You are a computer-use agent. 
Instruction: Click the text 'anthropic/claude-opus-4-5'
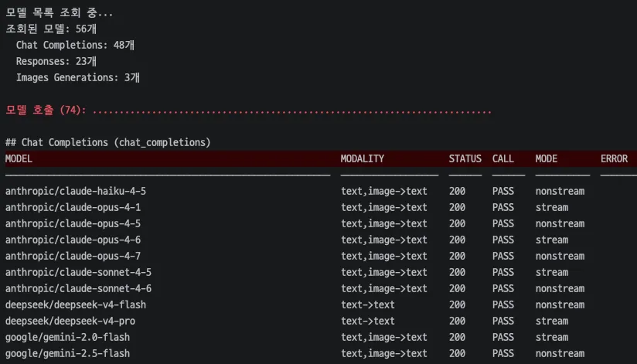click(x=73, y=223)
